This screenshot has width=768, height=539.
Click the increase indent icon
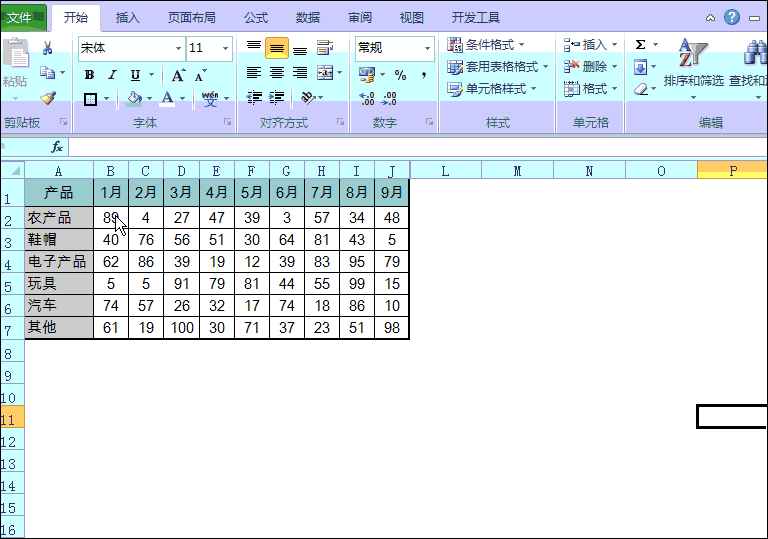click(277, 98)
